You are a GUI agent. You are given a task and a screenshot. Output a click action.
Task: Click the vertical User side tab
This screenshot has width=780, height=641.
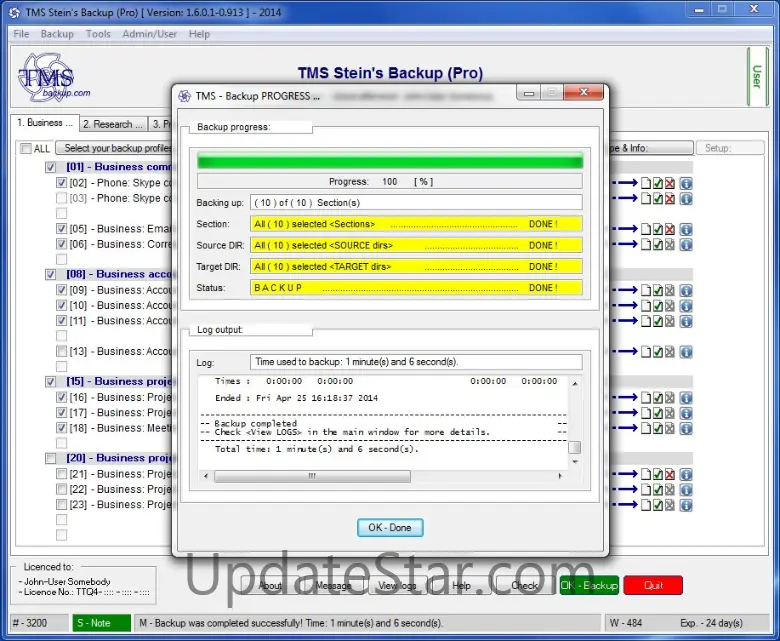(757, 77)
